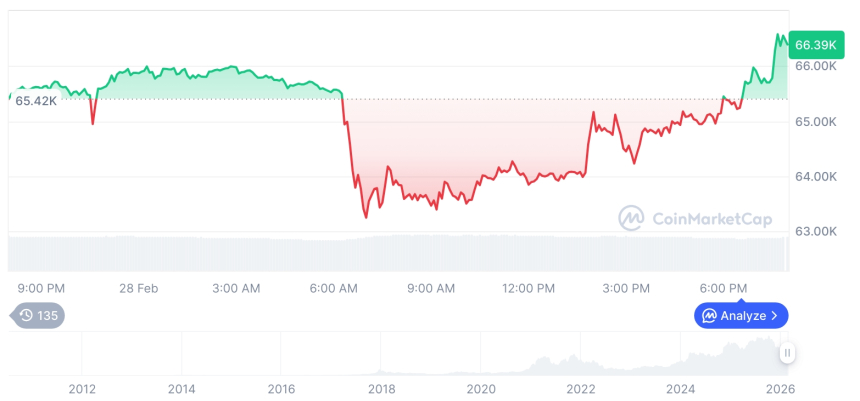Click the history clock icon beside 135

tap(26, 316)
